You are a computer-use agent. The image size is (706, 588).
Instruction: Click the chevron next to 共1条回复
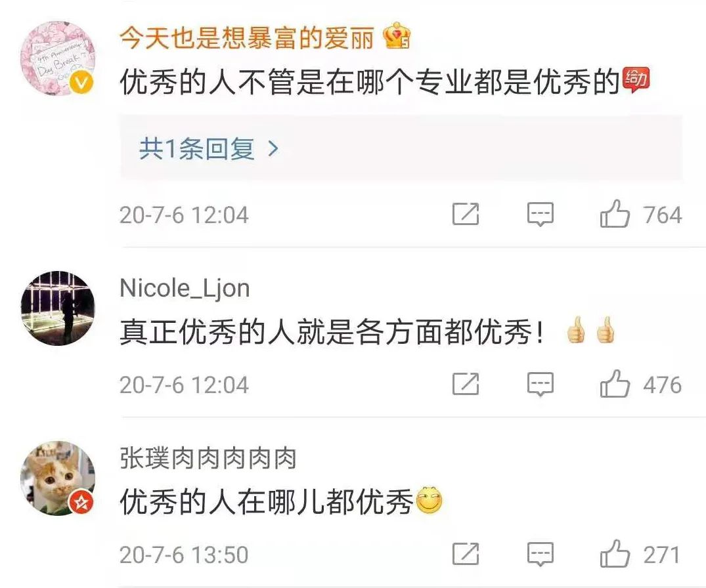coord(273,148)
